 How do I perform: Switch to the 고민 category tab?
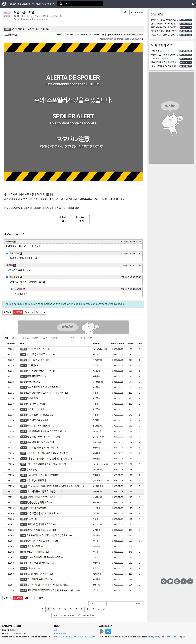point(45,338)
